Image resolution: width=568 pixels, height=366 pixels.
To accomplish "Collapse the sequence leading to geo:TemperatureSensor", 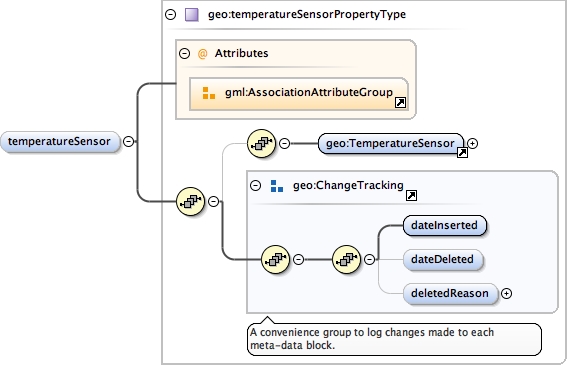I will [x=284, y=144].
